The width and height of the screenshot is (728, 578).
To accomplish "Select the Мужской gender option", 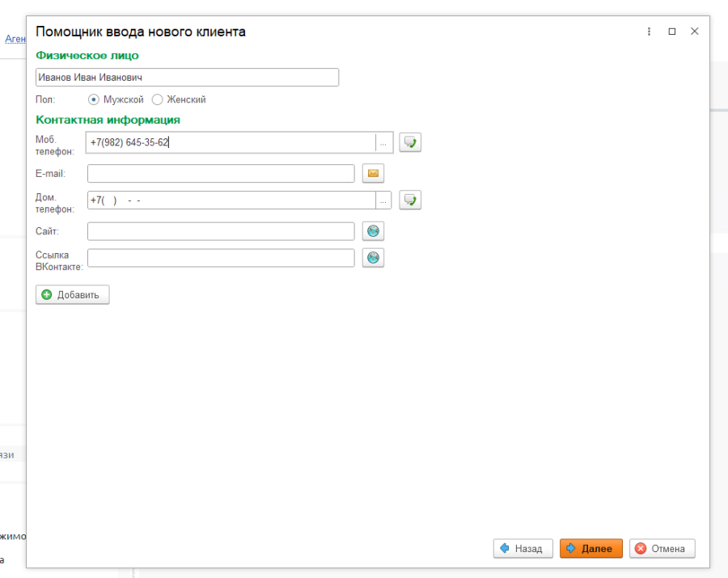I will pyautogui.click(x=94, y=99).
